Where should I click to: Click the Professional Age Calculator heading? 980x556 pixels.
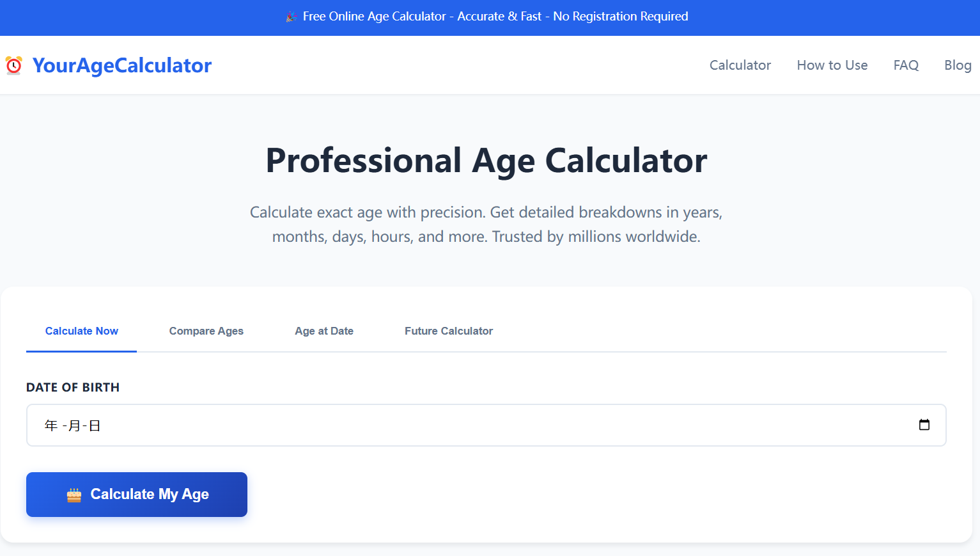point(486,160)
